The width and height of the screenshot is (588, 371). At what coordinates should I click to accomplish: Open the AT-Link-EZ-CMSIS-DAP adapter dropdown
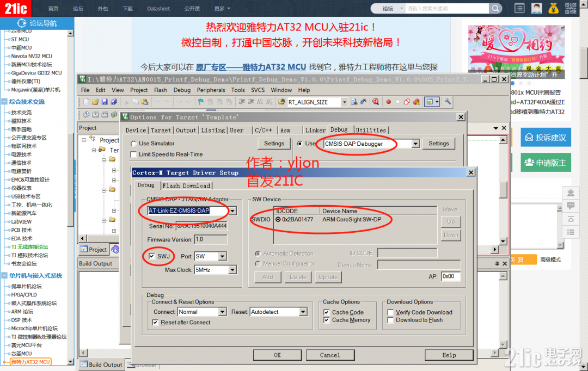tap(233, 211)
